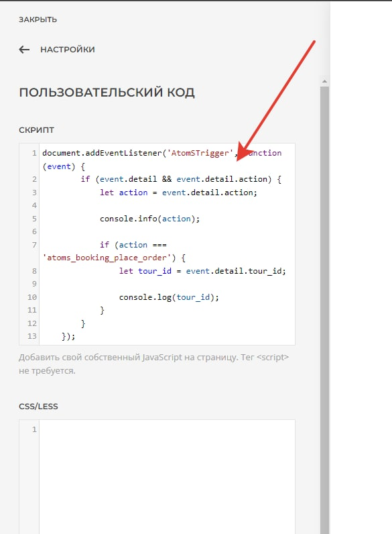Click line number 10 in script gutter
Image resolution: width=392 pixels, height=534 pixels.
click(x=32, y=297)
